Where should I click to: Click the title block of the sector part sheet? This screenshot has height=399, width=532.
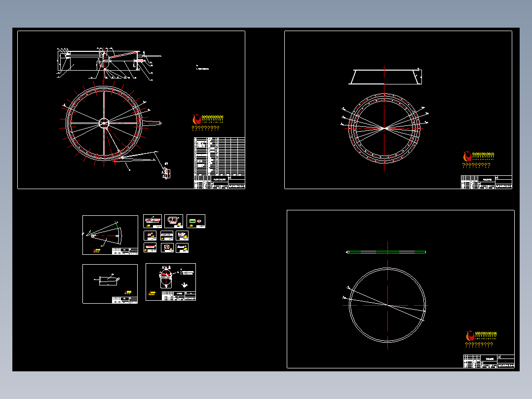[x=125, y=251]
